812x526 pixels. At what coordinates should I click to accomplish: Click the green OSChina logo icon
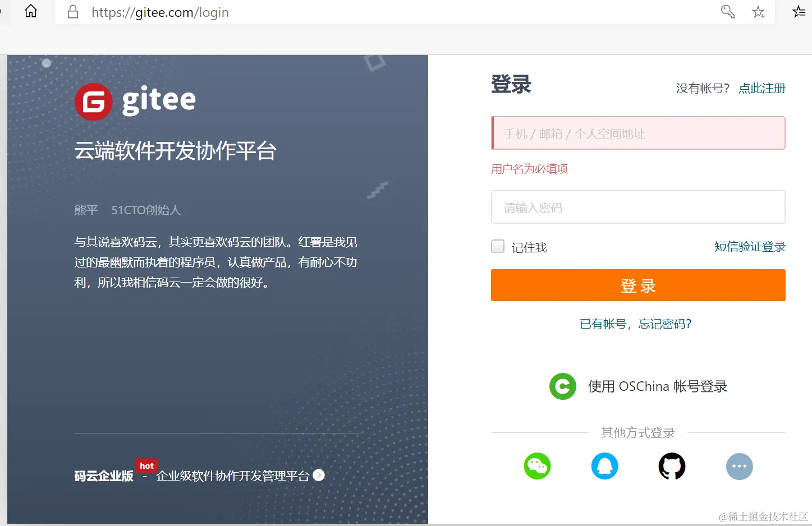(x=563, y=386)
